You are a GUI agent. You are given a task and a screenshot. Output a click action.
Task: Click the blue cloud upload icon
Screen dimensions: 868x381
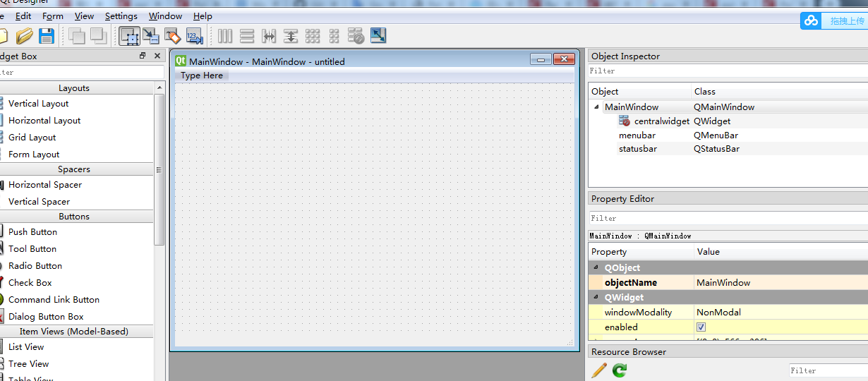point(812,20)
